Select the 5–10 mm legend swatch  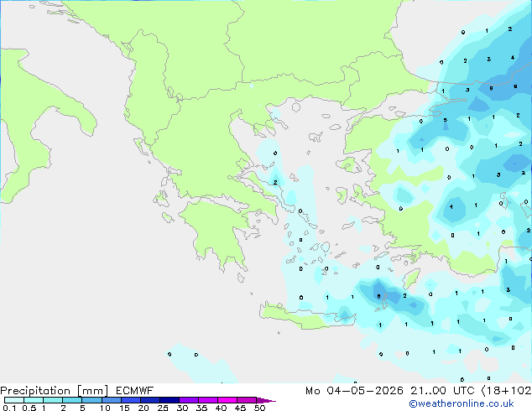91,400
